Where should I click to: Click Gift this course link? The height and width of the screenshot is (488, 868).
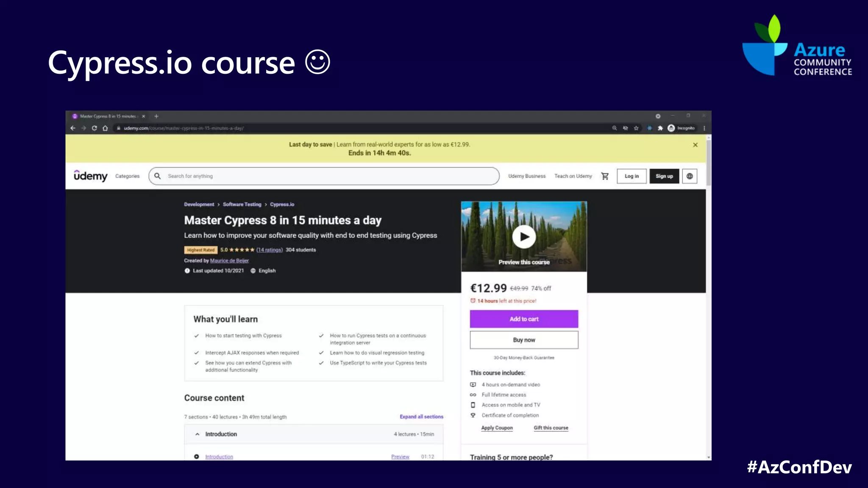551,428
